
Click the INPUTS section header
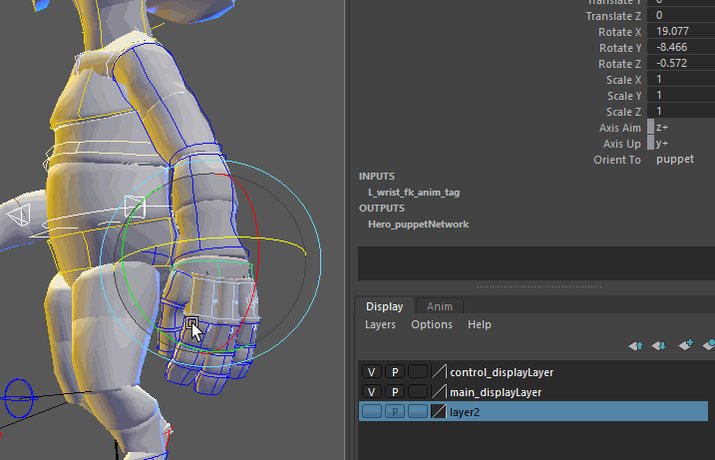[377, 176]
